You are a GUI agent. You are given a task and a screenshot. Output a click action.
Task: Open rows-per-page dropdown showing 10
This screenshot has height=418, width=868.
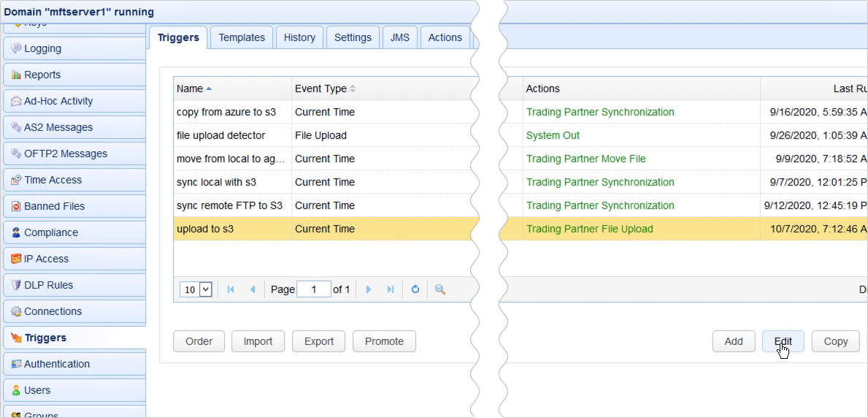pos(196,289)
